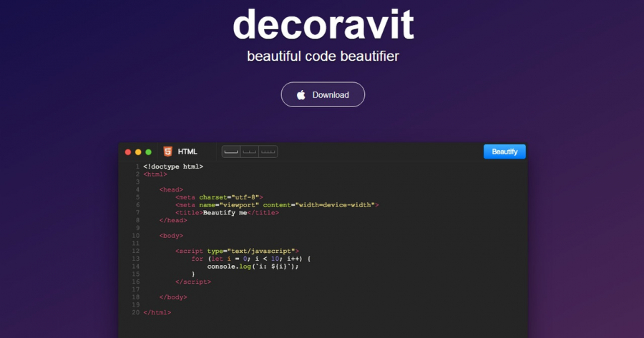Click the meta name="viewport" line

[x=277, y=205]
